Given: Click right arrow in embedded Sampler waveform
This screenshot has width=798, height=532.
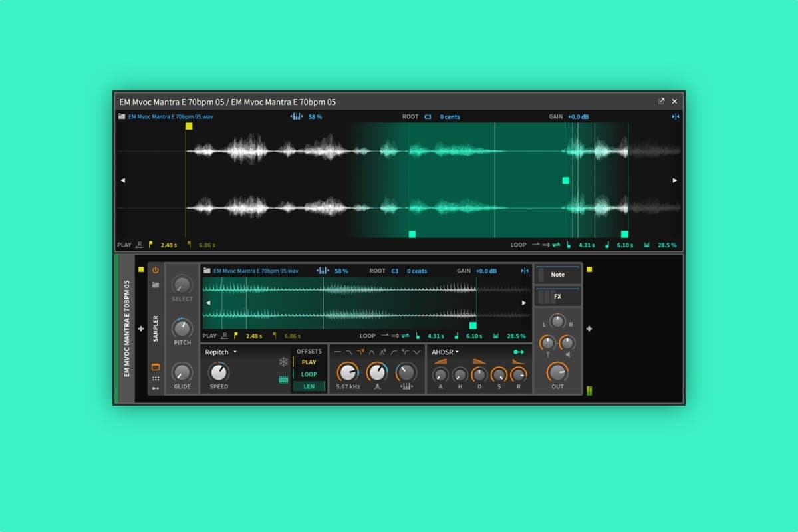Looking at the screenshot, I should click(525, 302).
